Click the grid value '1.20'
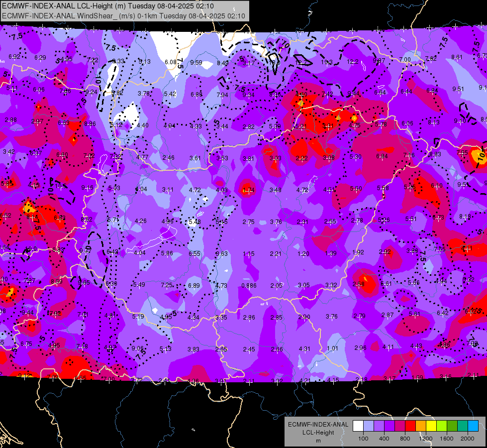This screenshot has height=448, width=487. tap(303, 254)
